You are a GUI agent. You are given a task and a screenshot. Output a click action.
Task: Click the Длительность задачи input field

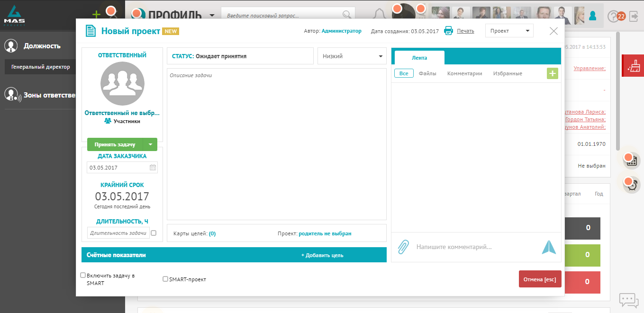pos(118,233)
